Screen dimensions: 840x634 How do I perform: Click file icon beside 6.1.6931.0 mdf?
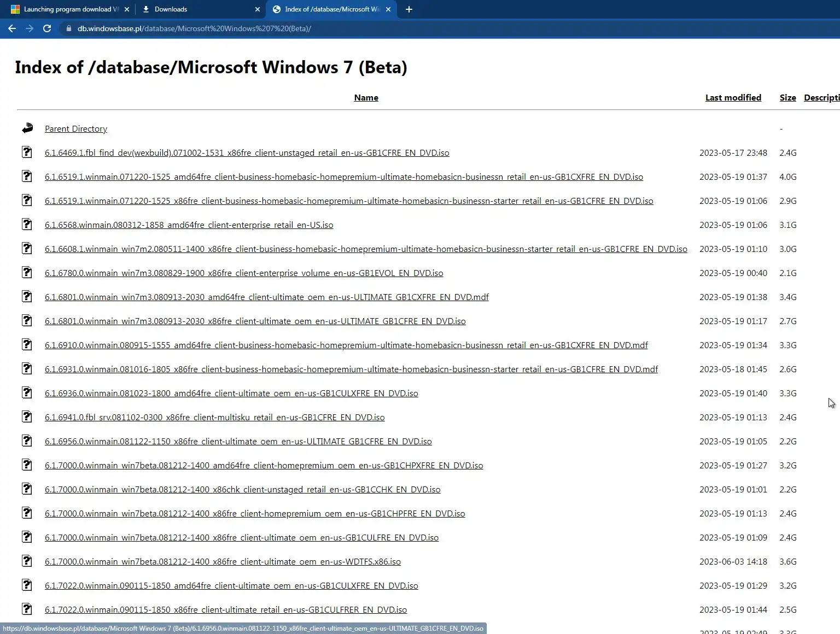tap(27, 368)
